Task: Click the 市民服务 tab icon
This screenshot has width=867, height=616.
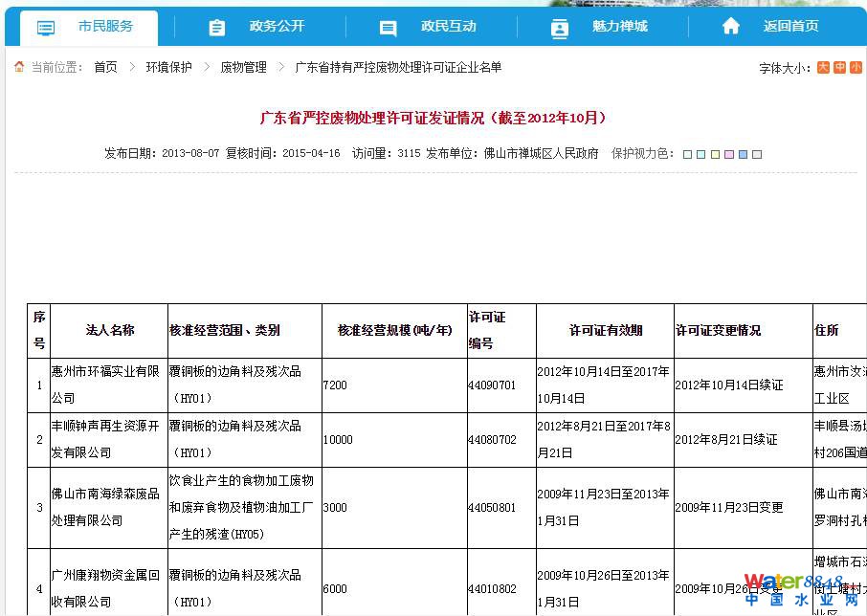Action: click(x=46, y=28)
